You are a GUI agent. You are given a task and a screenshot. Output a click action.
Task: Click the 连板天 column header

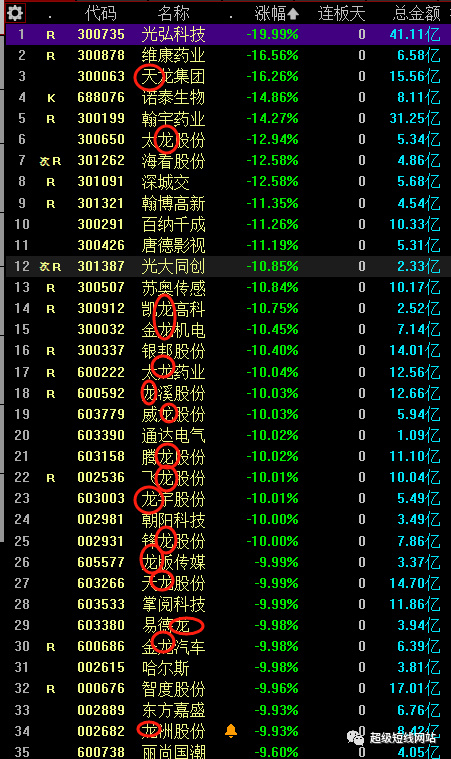pos(342,14)
